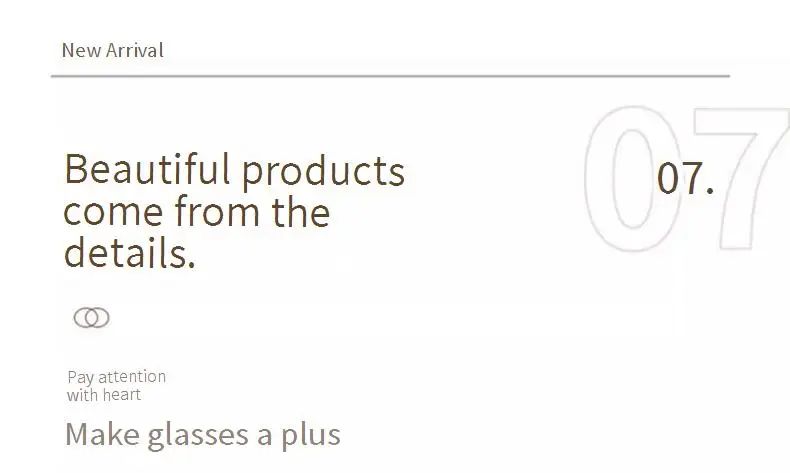This screenshot has width=790, height=473.
Task: Click the word 'from' in the headline
Action: [x=217, y=212]
